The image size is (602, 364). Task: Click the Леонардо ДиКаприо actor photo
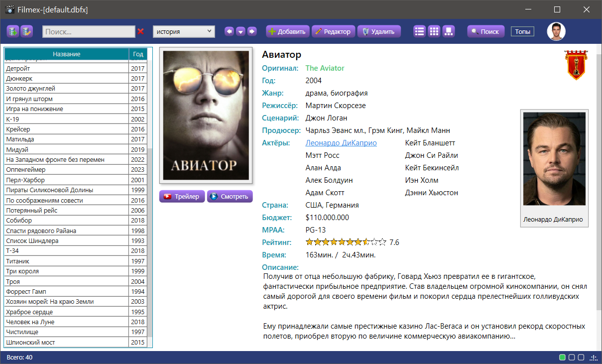click(x=554, y=159)
